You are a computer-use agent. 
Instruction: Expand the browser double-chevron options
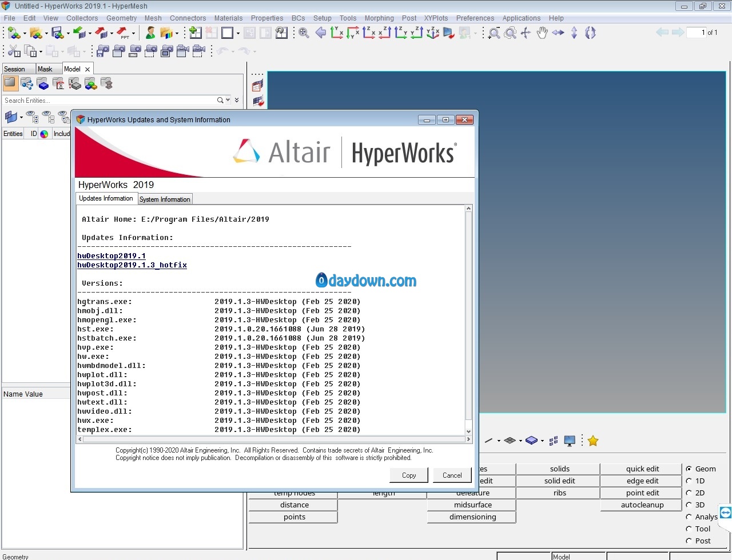[x=237, y=100]
